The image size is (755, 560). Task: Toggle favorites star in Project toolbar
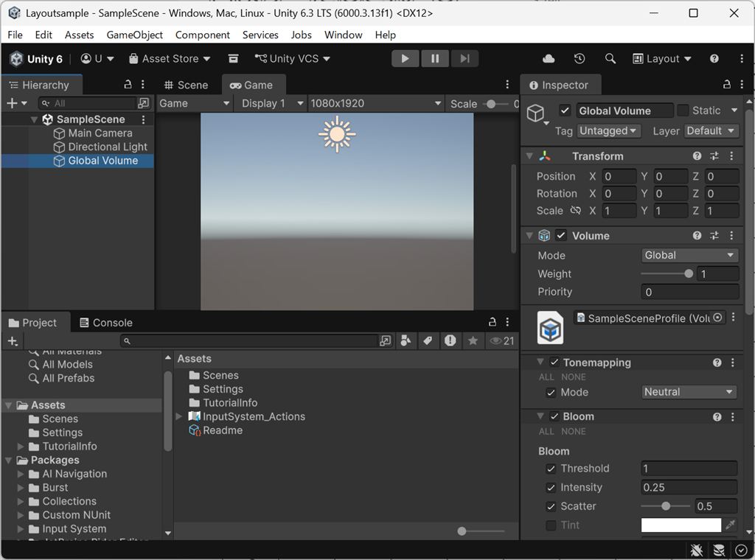473,340
